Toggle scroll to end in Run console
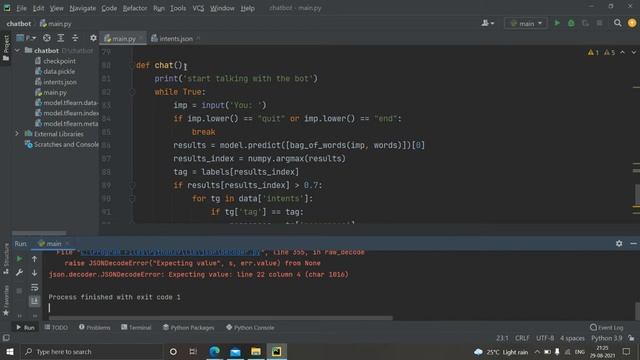The width and height of the screenshot is (640, 360). [x=34, y=301]
